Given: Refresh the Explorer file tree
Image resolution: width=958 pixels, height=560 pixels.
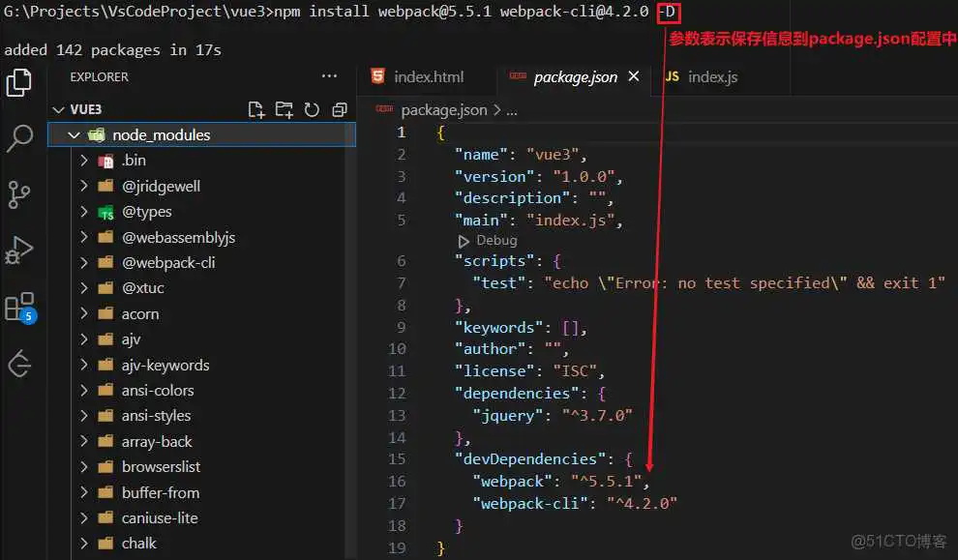Looking at the screenshot, I should tap(312, 109).
